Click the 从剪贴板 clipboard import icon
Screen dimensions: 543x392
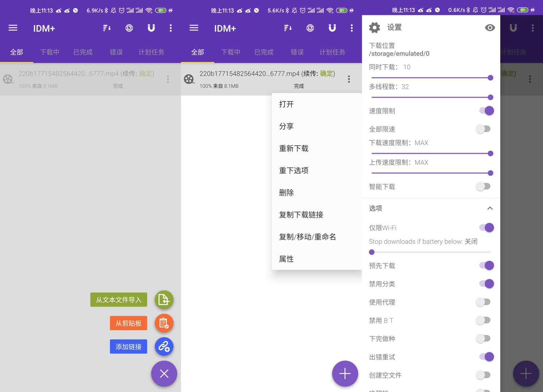coord(164,323)
